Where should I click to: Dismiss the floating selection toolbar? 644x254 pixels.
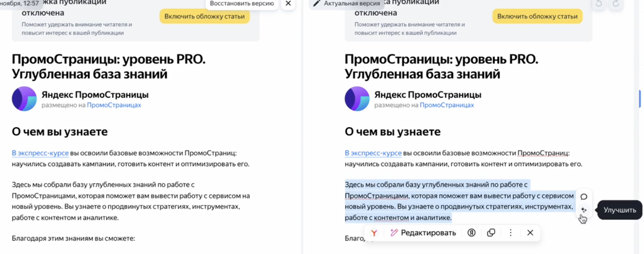point(530,233)
